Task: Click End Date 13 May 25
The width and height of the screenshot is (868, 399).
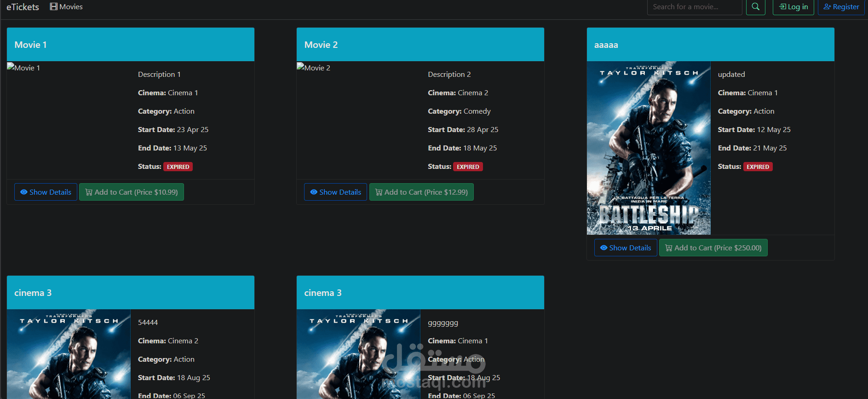Action: coord(172,148)
